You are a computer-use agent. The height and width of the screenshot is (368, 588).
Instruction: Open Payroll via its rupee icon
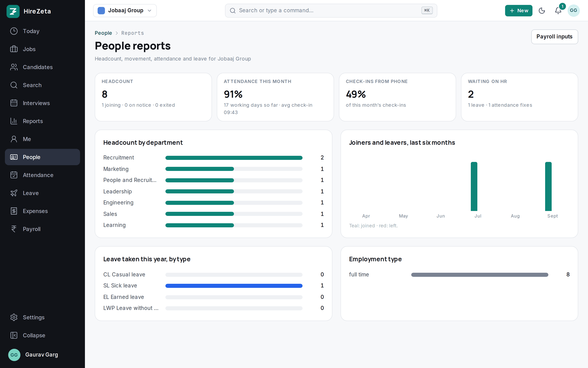14,229
